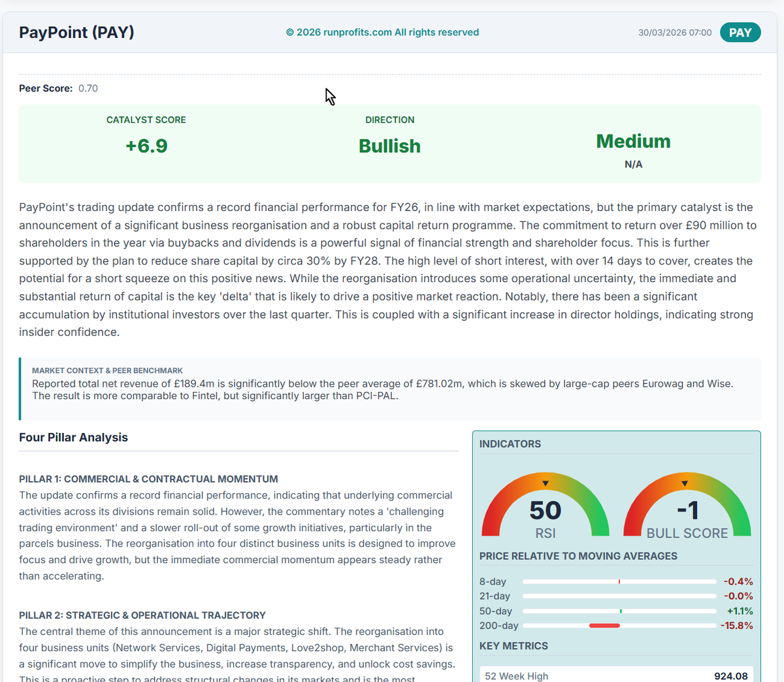Click the Price Relative to Moving Averages heading

[x=578, y=557]
